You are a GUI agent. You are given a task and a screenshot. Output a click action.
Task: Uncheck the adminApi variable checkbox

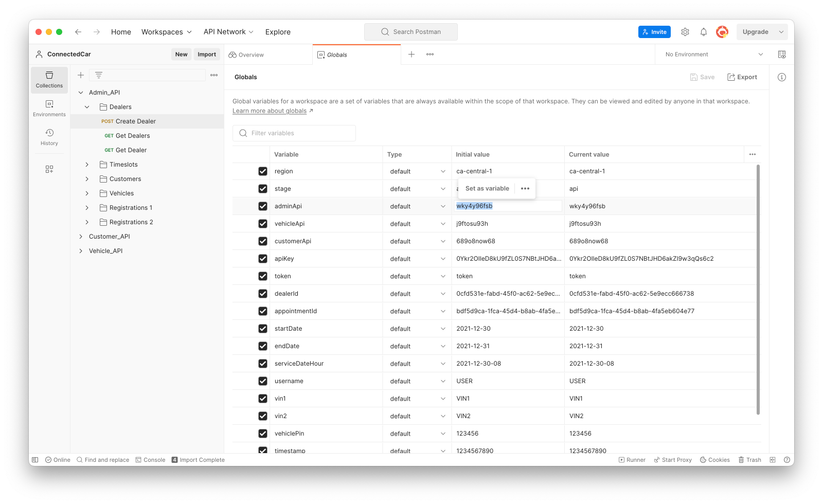[x=263, y=206]
